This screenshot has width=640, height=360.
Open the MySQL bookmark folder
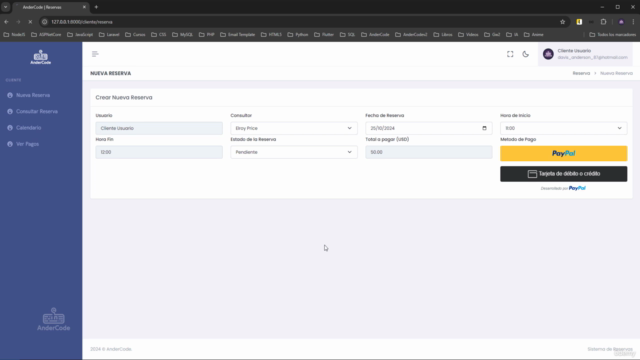[x=182, y=35]
